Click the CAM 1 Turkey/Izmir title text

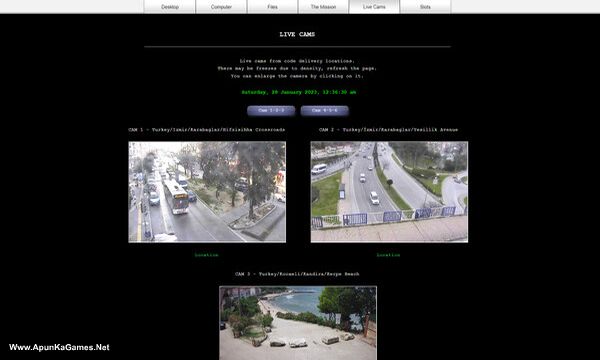click(207, 130)
